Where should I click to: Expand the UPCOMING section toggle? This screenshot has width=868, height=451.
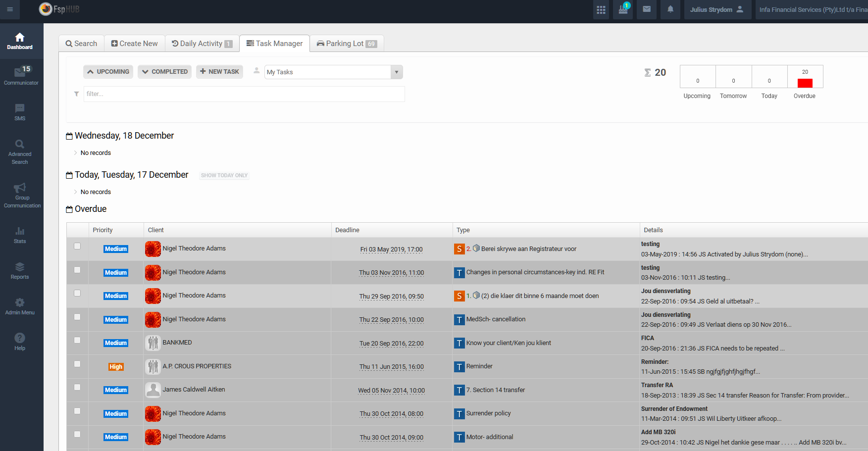108,72
